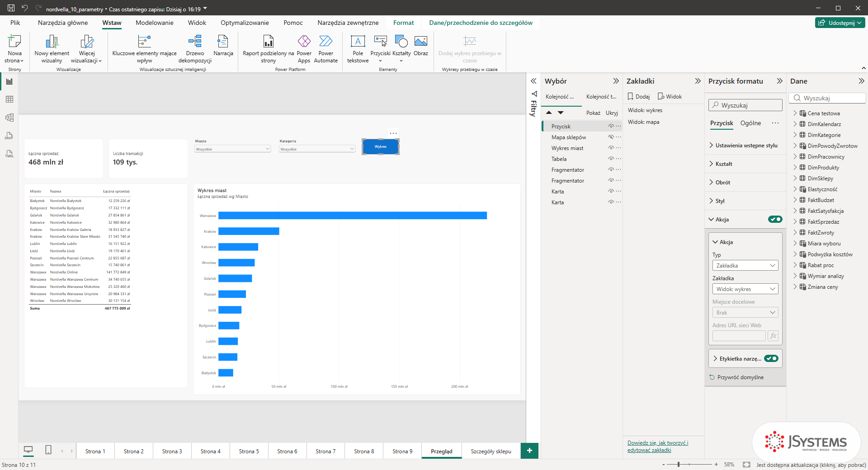The height and width of the screenshot is (470, 868).
Task: Click the Udostępnij share button
Action: [x=840, y=23]
